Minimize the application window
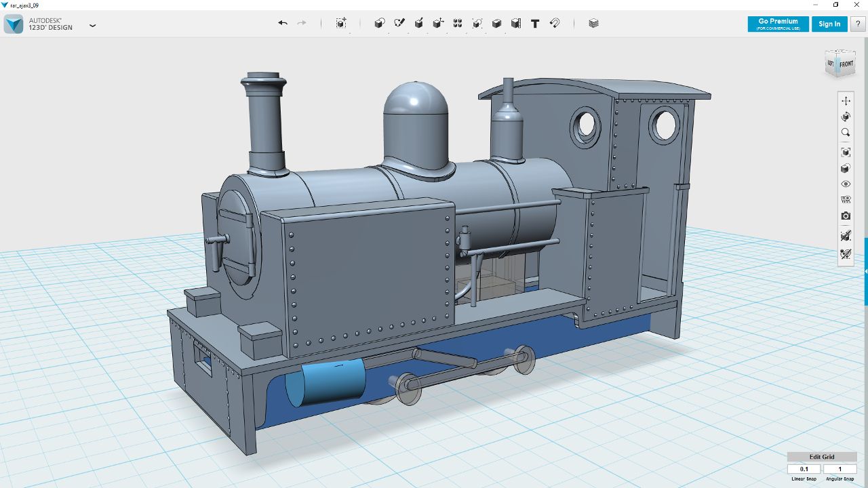868x488 pixels. [x=816, y=5]
